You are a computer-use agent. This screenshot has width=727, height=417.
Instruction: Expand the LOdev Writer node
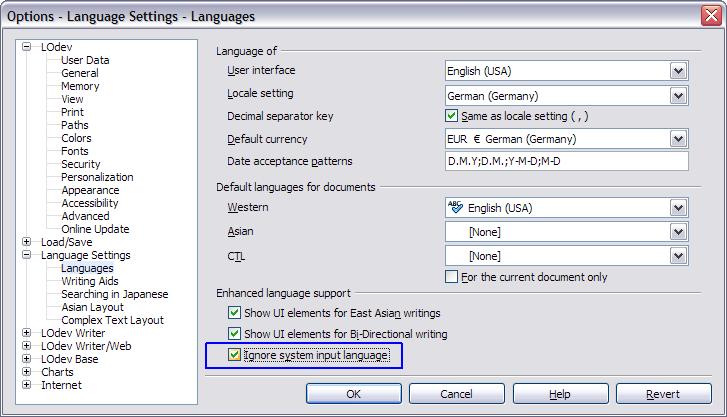(x=27, y=333)
